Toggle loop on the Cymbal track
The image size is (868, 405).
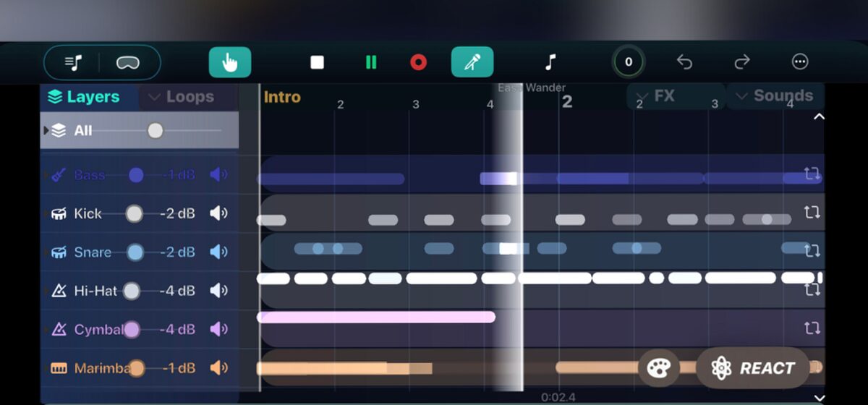[x=812, y=328]
